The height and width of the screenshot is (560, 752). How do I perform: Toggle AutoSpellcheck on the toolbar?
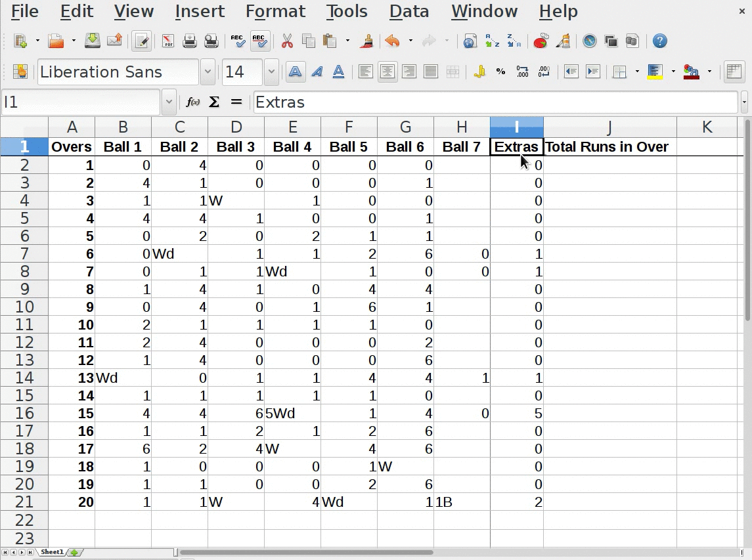point(260,41)
